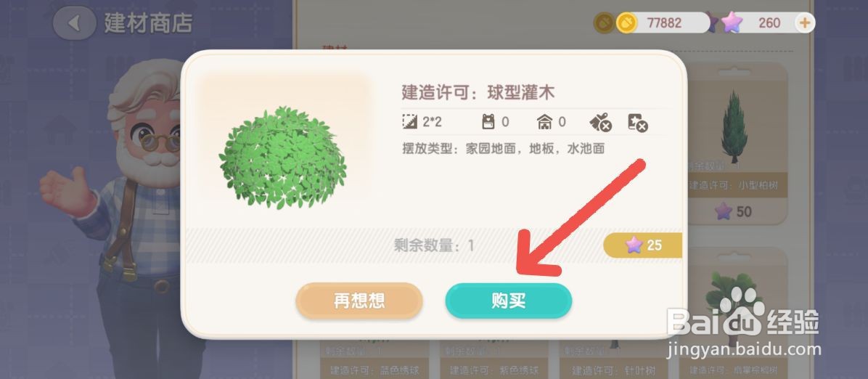Select the 蓝色绣球 shop item
The image size is (868, 379).
(x=374, y=359)
